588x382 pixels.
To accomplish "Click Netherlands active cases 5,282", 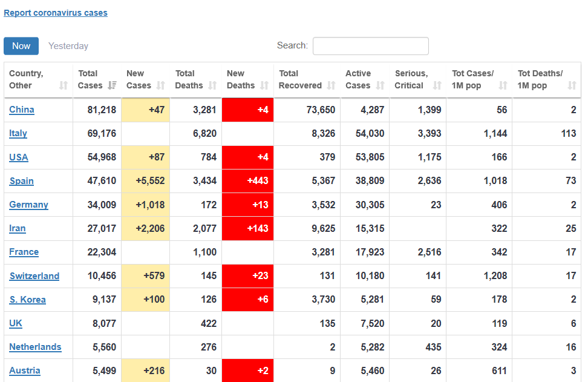I will pos(373,347).
